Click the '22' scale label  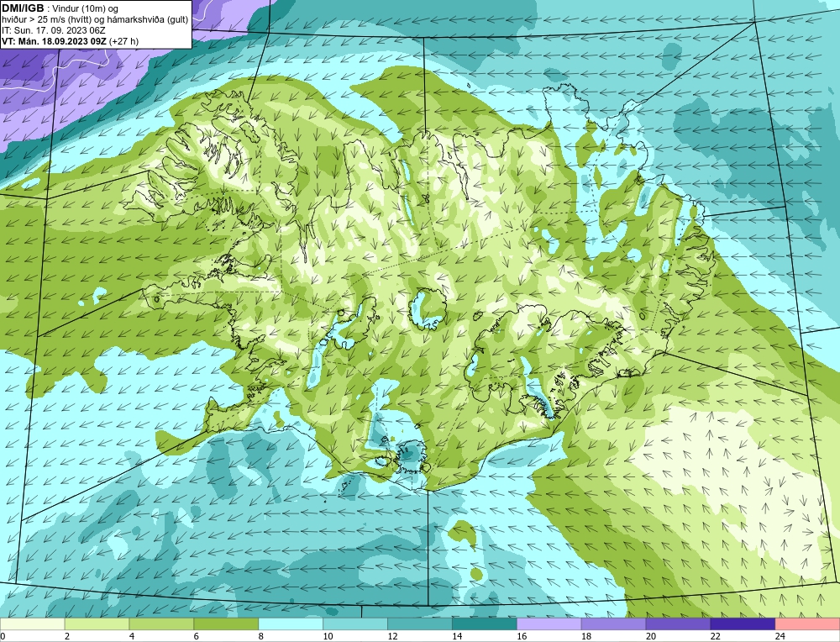click(715, 636)
